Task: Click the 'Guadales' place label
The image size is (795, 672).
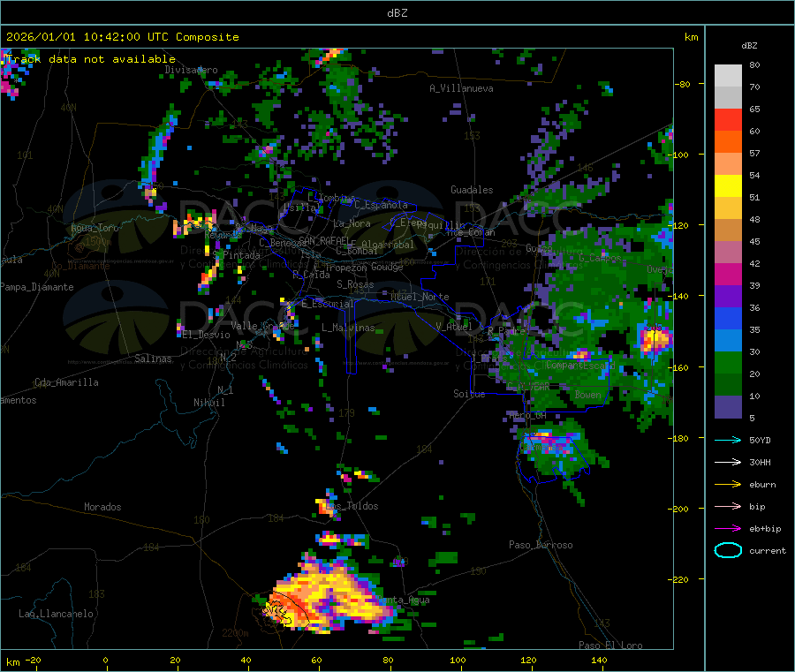Action: [x=472, y=190]
